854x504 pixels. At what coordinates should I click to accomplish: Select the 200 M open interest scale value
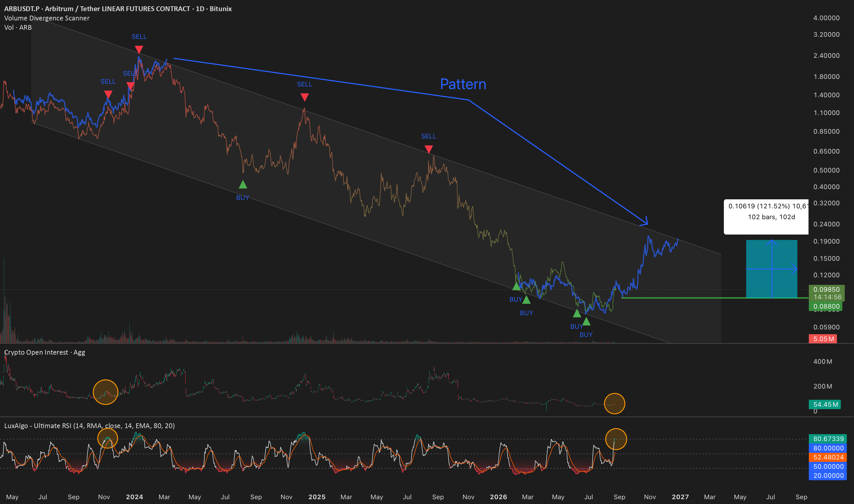822,387
